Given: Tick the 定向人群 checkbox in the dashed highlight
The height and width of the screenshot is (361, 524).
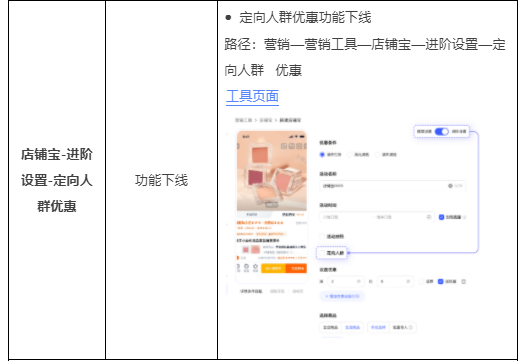Looking at the screenshot, I should pos(322,253).
